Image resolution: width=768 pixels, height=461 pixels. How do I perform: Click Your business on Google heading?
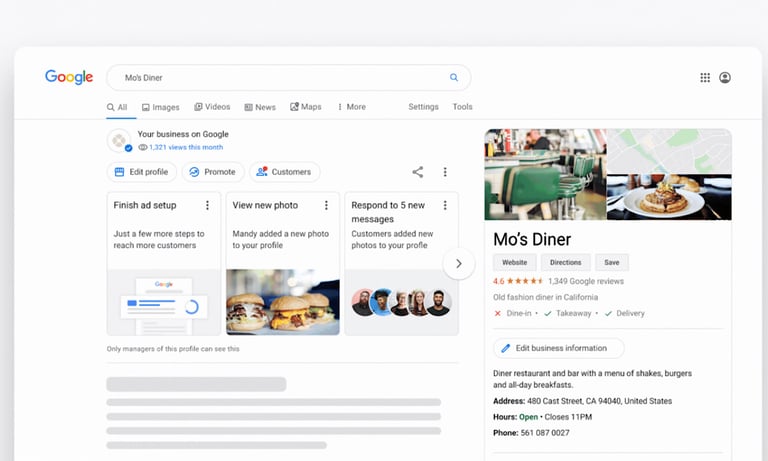coord(183,134)
